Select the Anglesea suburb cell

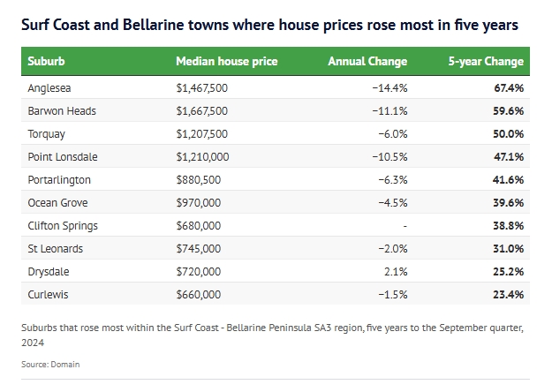[52, 88]
